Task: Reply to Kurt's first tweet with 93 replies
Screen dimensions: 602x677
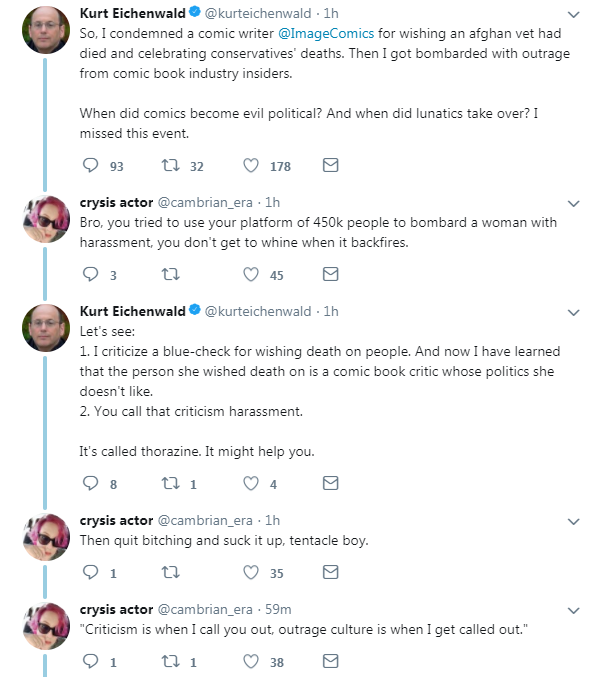Action: (91, 165)
